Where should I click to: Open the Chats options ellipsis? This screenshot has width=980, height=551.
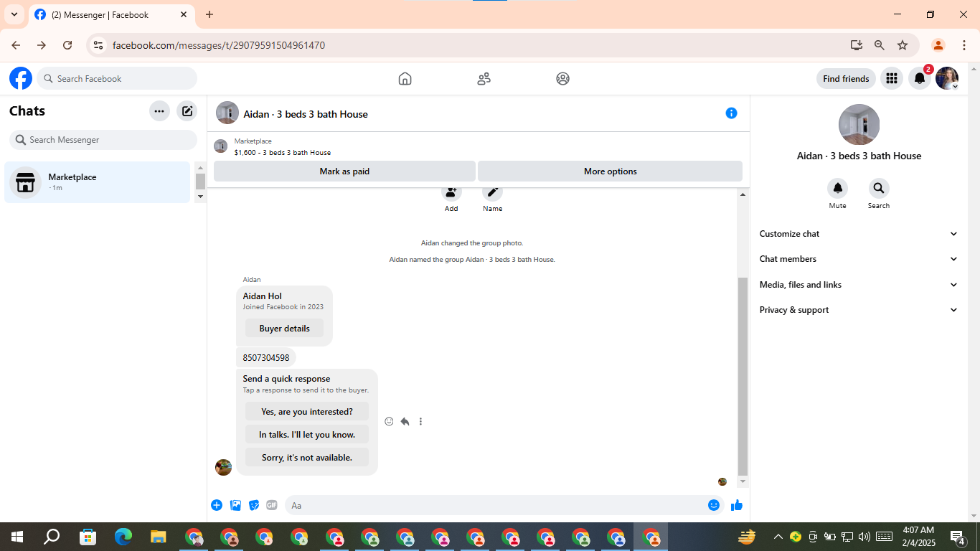[159, 111]
